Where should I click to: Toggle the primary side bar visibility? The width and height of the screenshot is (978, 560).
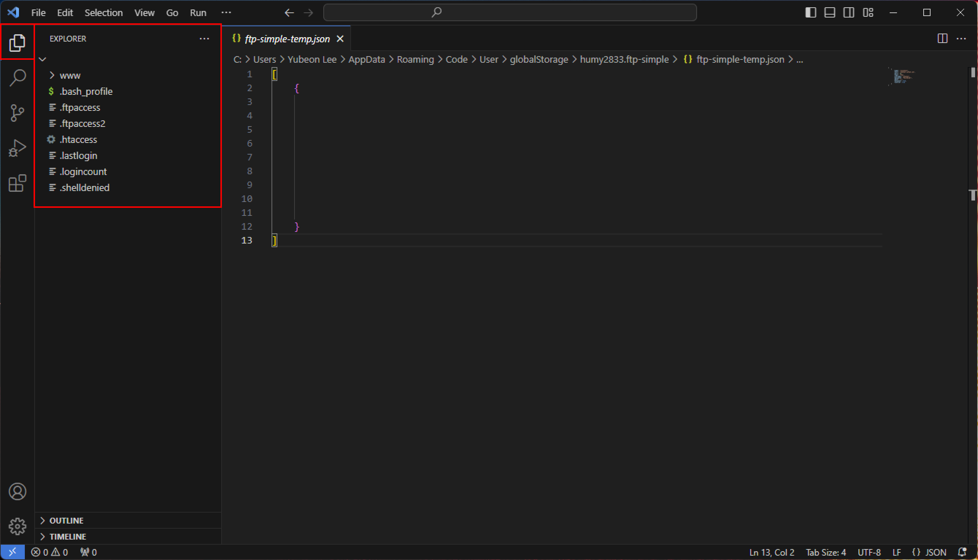click(810, 13)
